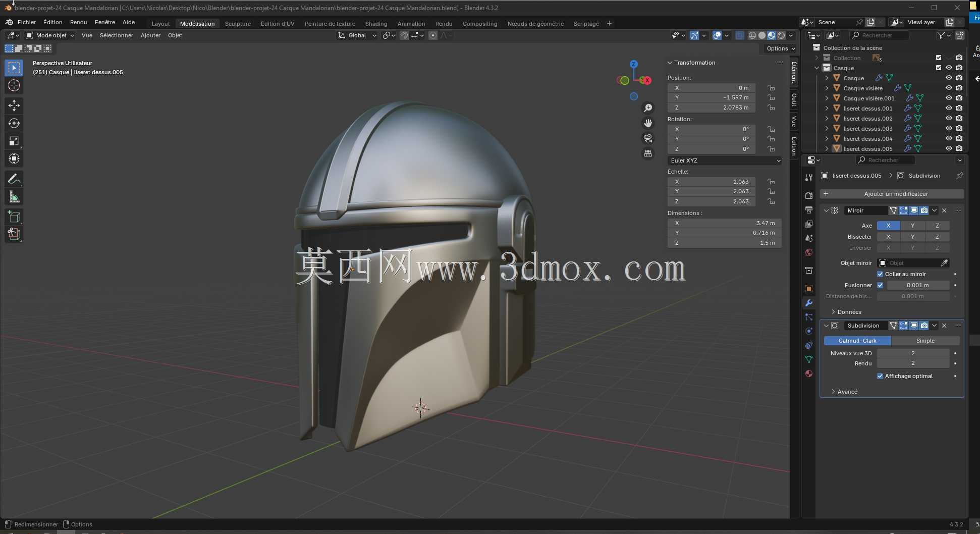980x534 pixels.
Task: Activate the 3D Cursor tool
Action: click(14, 85)
